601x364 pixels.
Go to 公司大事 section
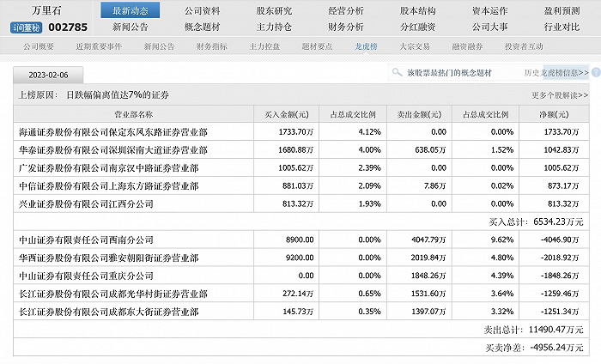[490, 27]
